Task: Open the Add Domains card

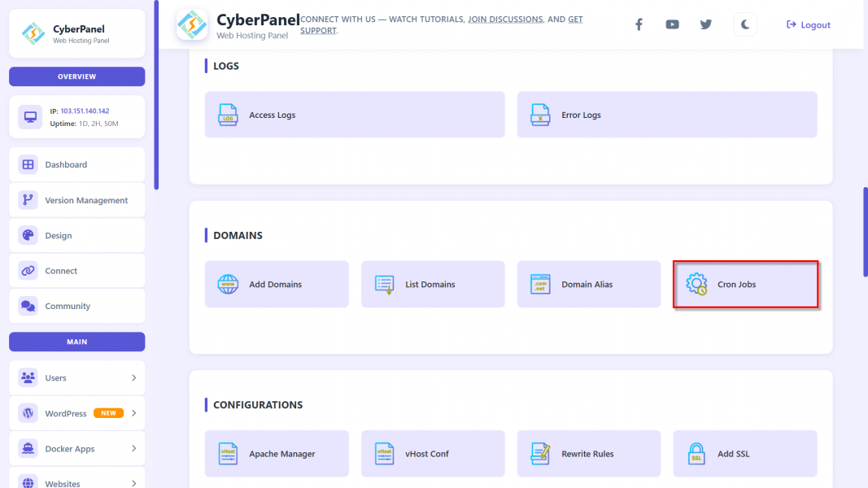Action: pos(277,285)
